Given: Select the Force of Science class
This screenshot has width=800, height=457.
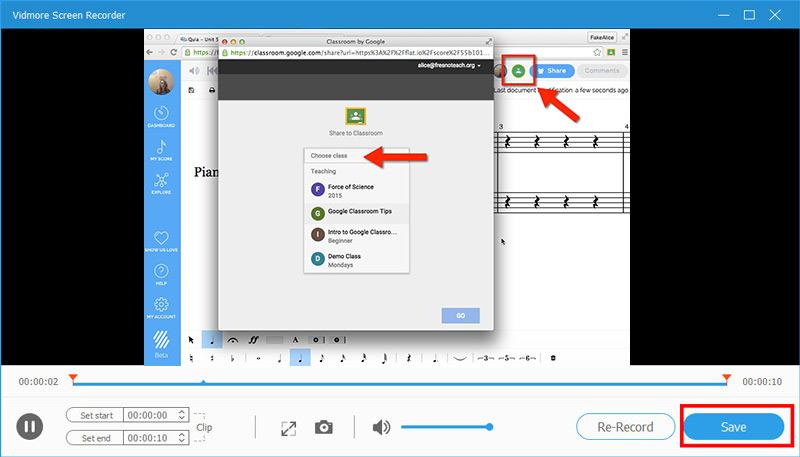Looking at the screenshot, I should pyautogui.click(x=356, y=190).
